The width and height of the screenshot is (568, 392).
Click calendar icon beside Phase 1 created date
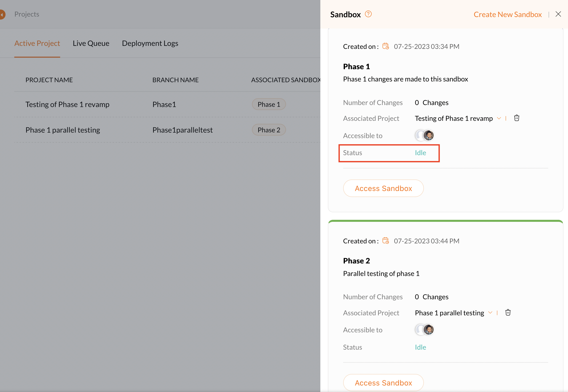click(386, 46)
